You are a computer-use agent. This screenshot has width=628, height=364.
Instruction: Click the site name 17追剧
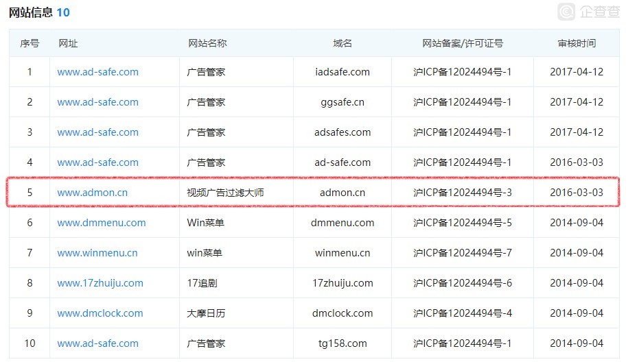pyautogui.click(x=202, y=283)
